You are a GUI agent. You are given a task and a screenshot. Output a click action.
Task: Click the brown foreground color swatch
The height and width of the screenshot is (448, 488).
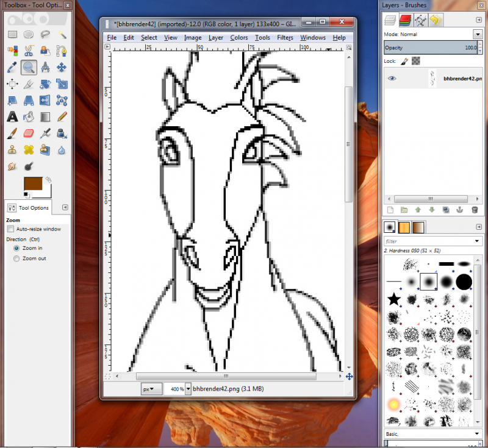34,183
